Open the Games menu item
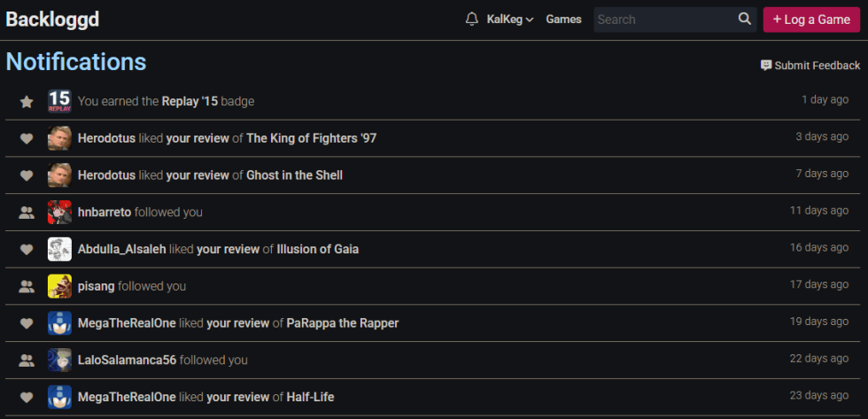 [563, 19]
